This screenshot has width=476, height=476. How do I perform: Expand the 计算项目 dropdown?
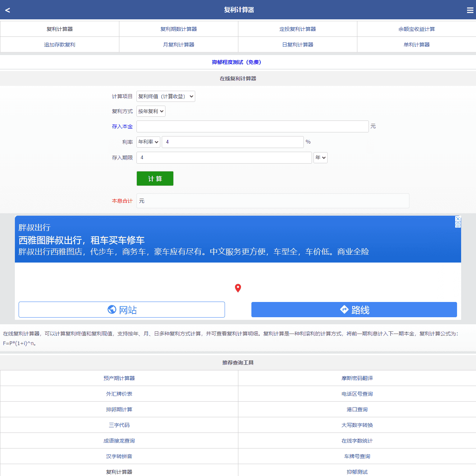165,96
